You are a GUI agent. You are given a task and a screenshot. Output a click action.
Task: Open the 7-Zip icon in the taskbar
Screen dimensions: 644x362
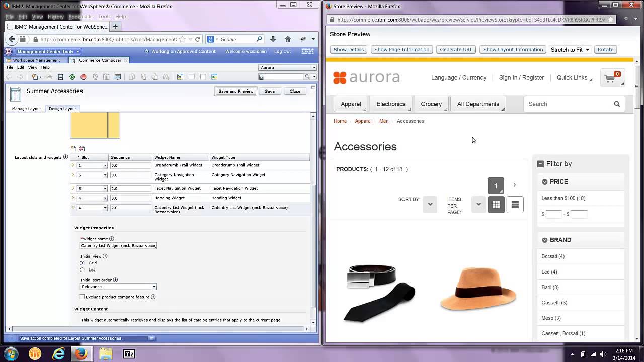[129, 354]
